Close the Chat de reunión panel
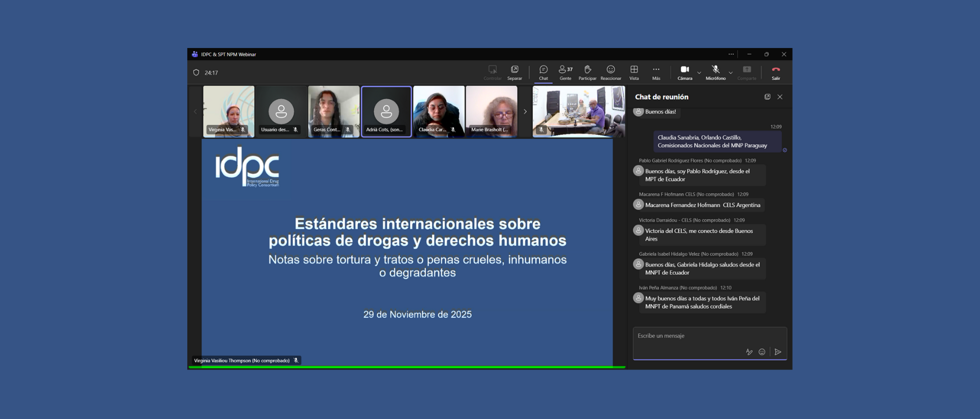 tap(780, 97)
